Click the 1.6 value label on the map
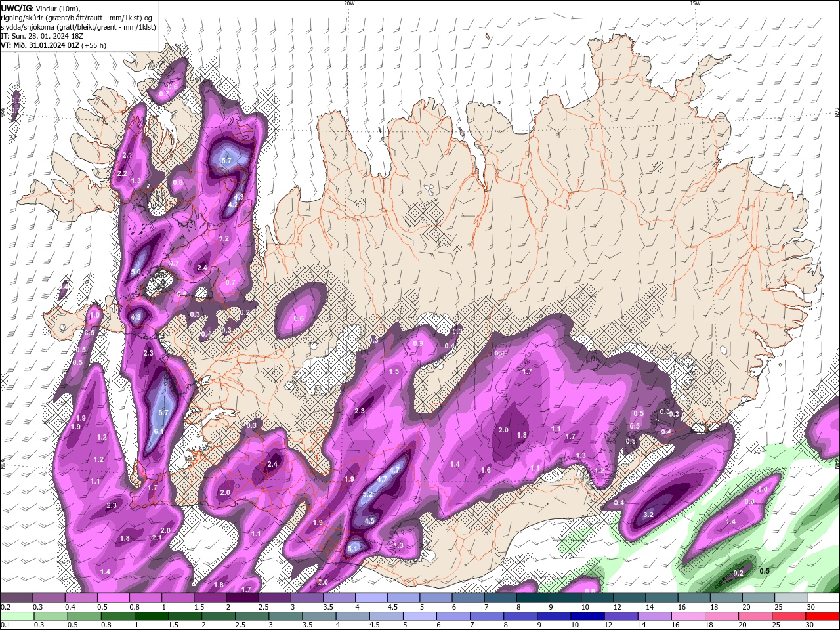Image resolution: width=840 pixels, height=630 pixels. [486, 470]
